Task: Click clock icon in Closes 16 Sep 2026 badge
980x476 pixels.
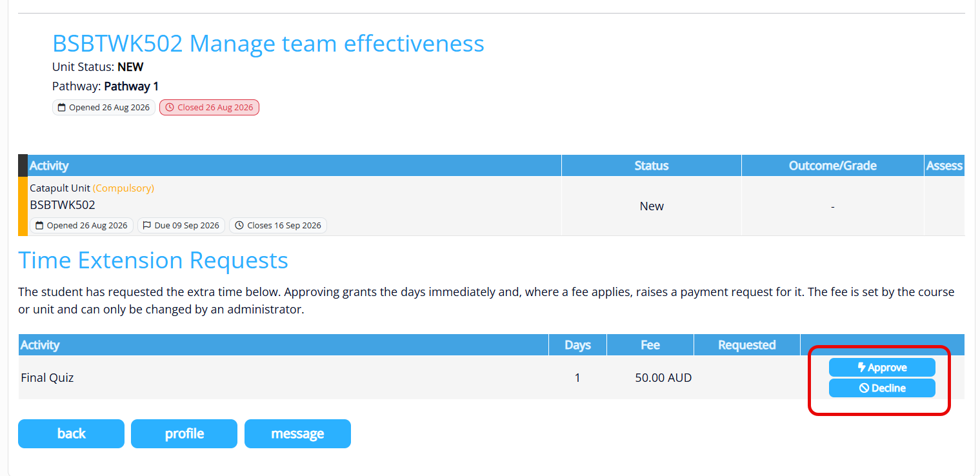Action: coord(239,226)
